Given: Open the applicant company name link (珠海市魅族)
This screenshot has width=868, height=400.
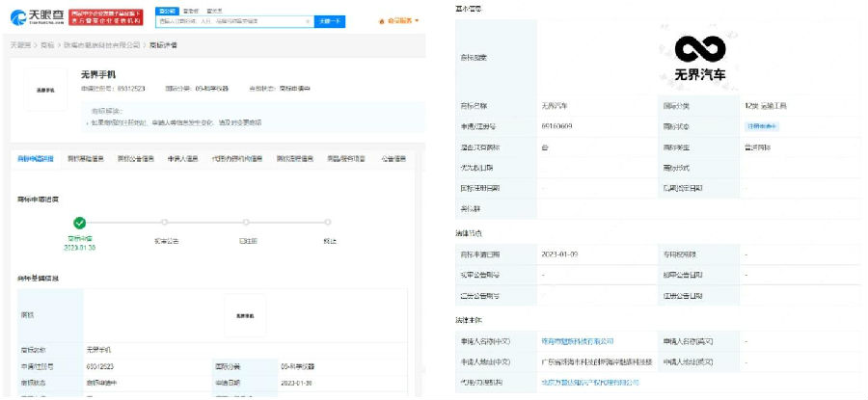Looking at the screenshot, I should [x=578, y=341].
